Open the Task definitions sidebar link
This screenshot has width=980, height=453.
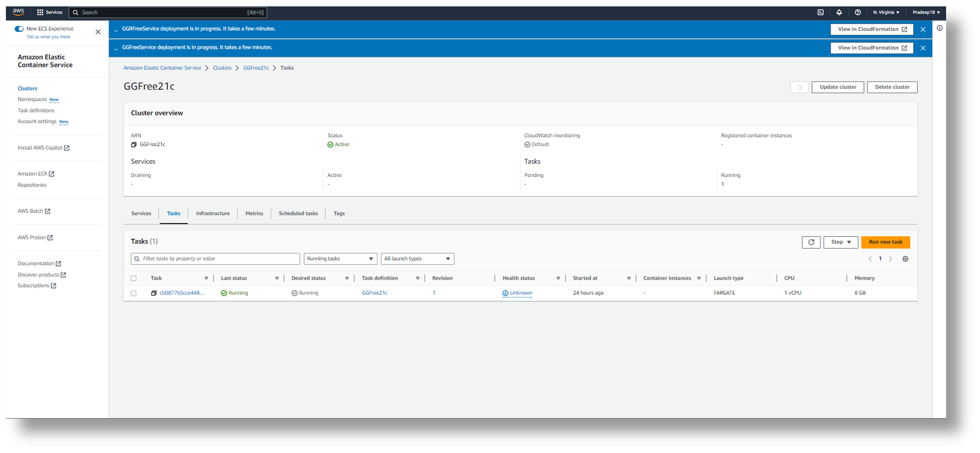pos(36,111)
